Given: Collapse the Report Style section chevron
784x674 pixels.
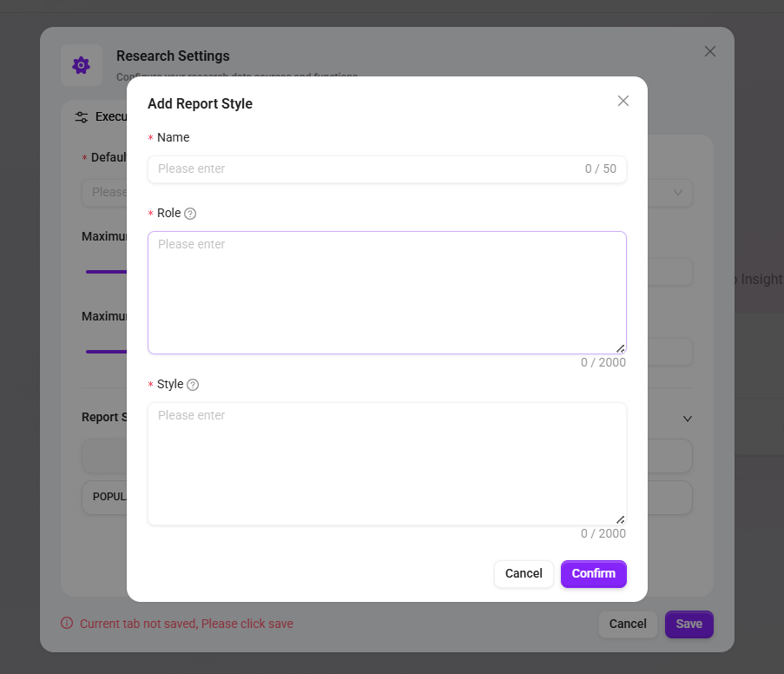Looking at the screenshot, I should click(x=688, y=419).
